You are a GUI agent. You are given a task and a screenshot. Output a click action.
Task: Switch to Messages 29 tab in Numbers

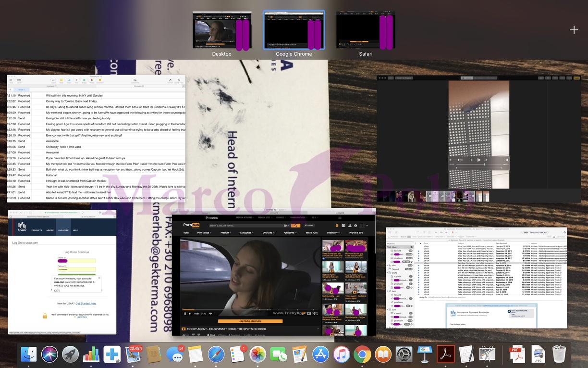point(51,86)
